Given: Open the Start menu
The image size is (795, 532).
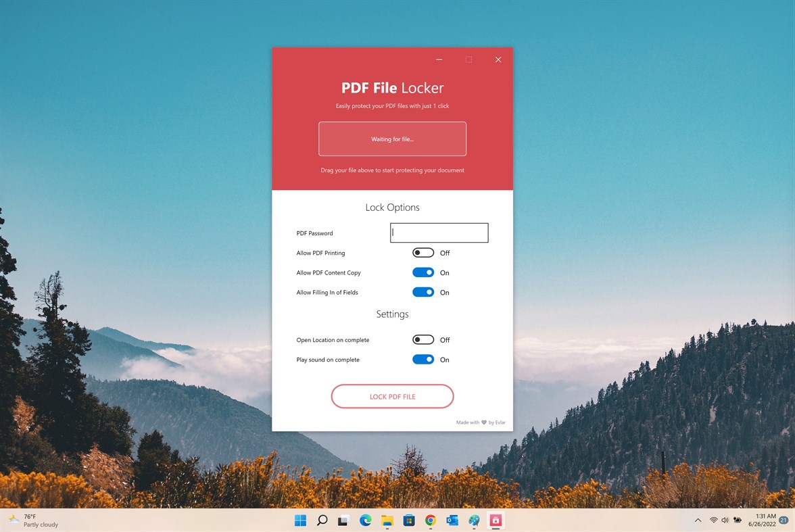Looking at the screenshot, I should point(299,521).
